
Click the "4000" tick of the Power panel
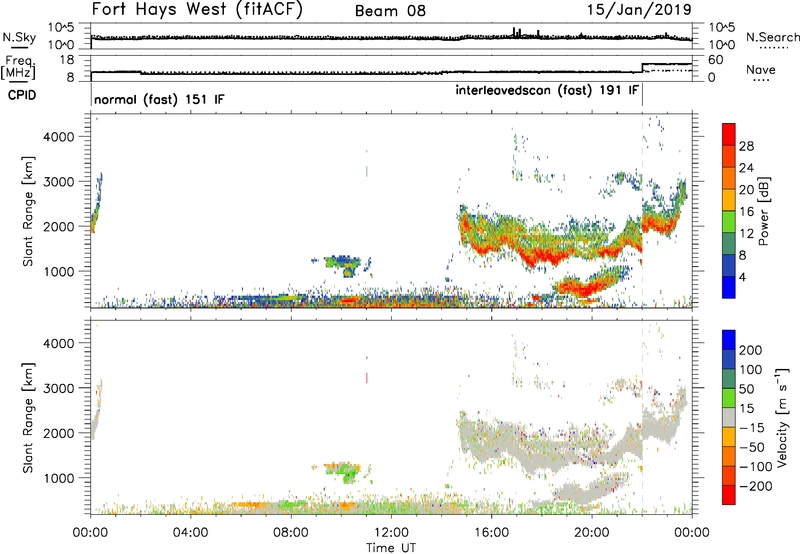click(x=59, y=137)
